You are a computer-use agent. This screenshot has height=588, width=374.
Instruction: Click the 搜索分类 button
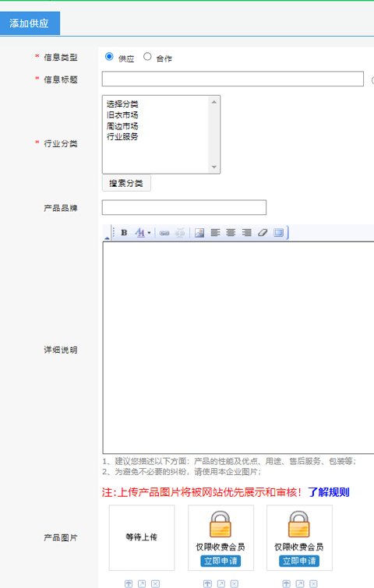(126, 183)
